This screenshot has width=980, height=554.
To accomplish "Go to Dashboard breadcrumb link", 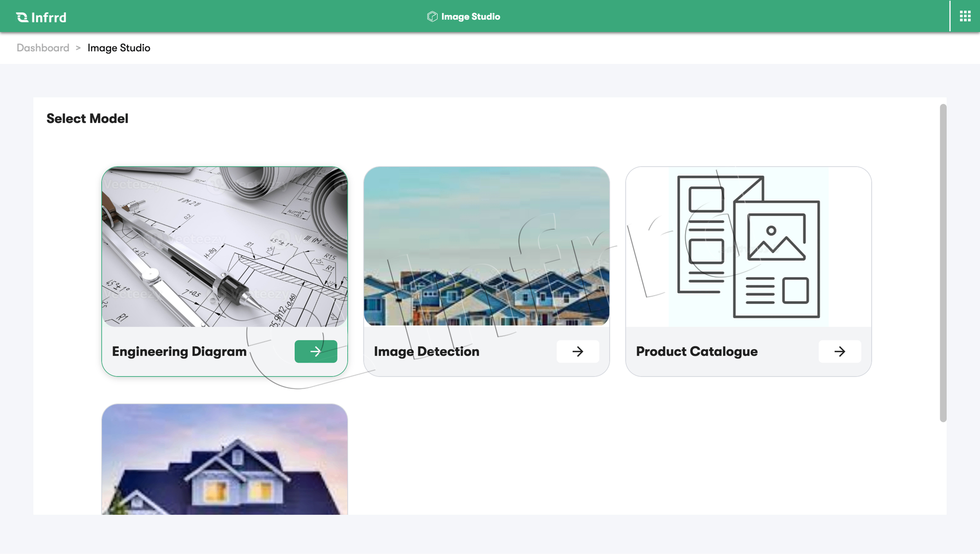I will (x=43, y=48).
